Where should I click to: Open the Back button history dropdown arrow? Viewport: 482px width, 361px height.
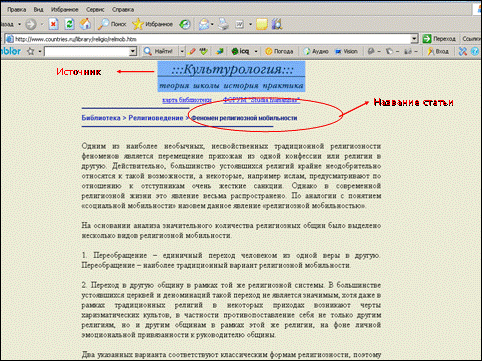point(19,24)
